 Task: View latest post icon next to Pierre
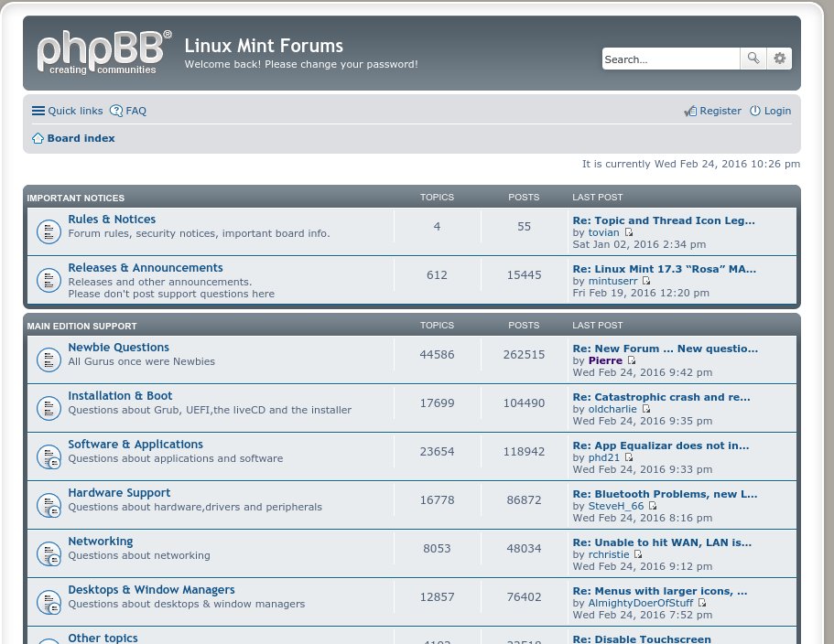coord(632,360)
